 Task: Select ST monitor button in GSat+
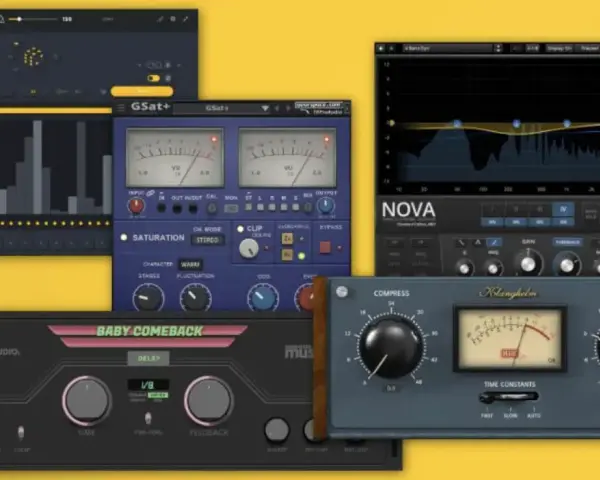[x=249, y=207]
